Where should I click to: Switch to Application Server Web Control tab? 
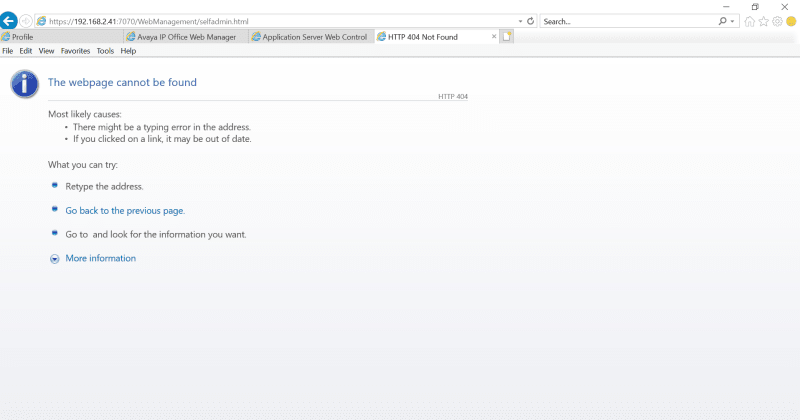(311, 37)
